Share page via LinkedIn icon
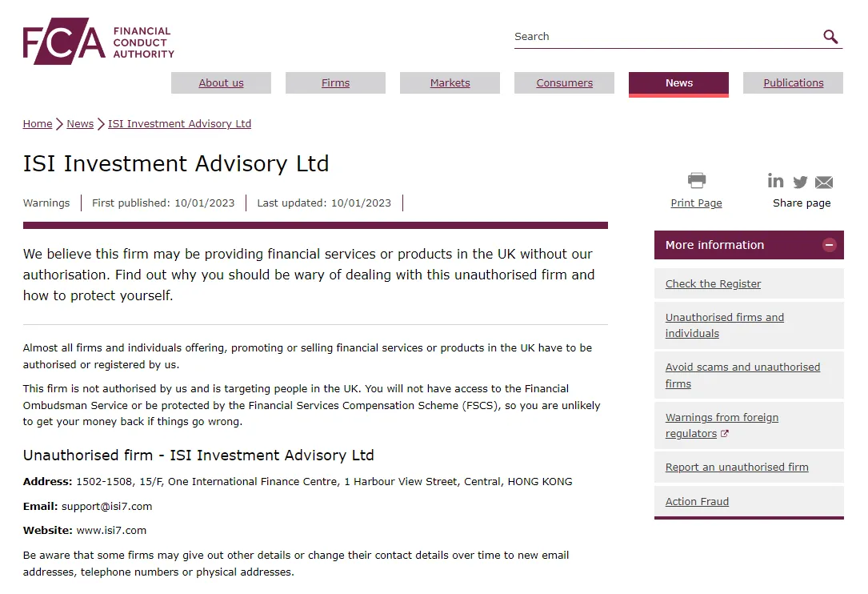The width and height of the screenshot is (868, 594). (775, 181)
